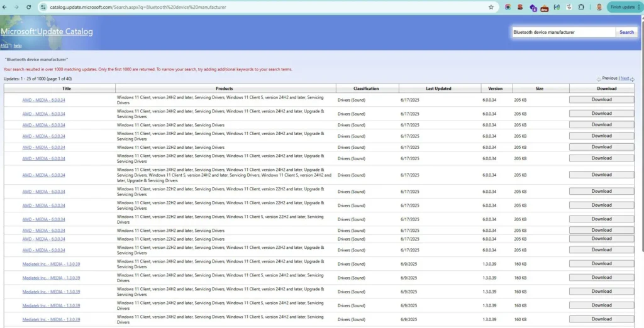644x328 pixels.
Task: Open the HTTP extension icon
Action: [x=569, y=7]
